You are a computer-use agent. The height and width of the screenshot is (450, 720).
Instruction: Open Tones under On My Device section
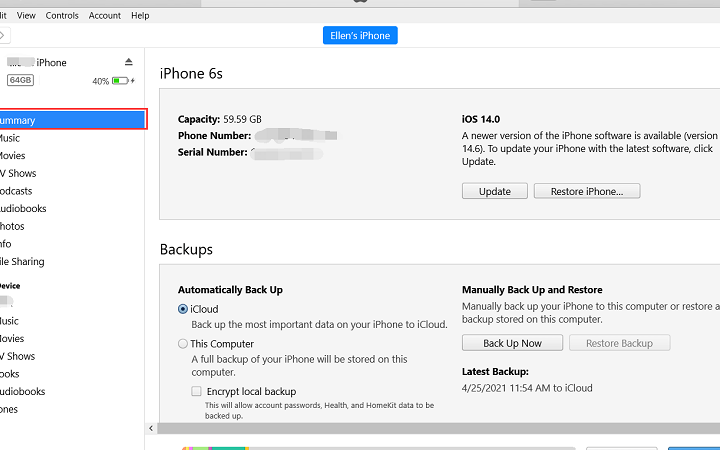coord(9,409)
